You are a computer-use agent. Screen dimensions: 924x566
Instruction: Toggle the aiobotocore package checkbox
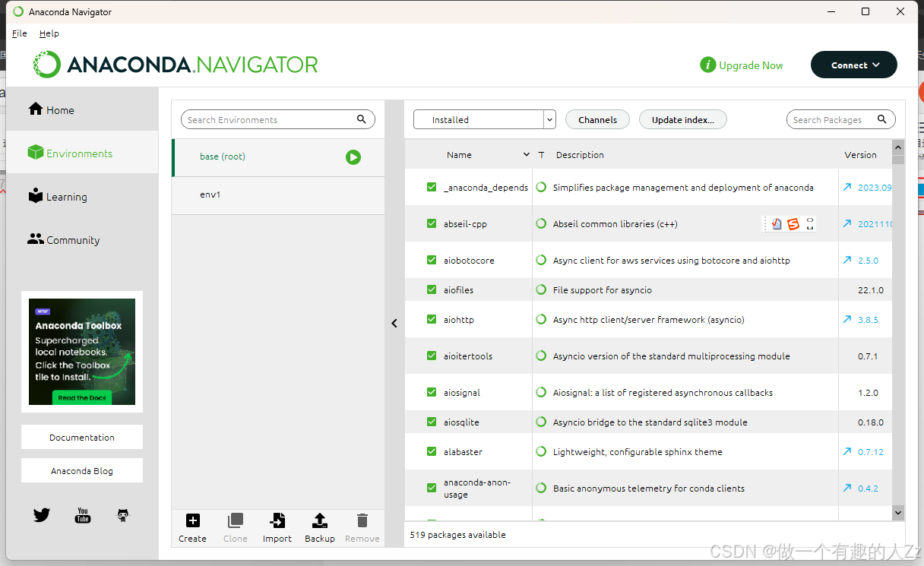pos(432,260)
